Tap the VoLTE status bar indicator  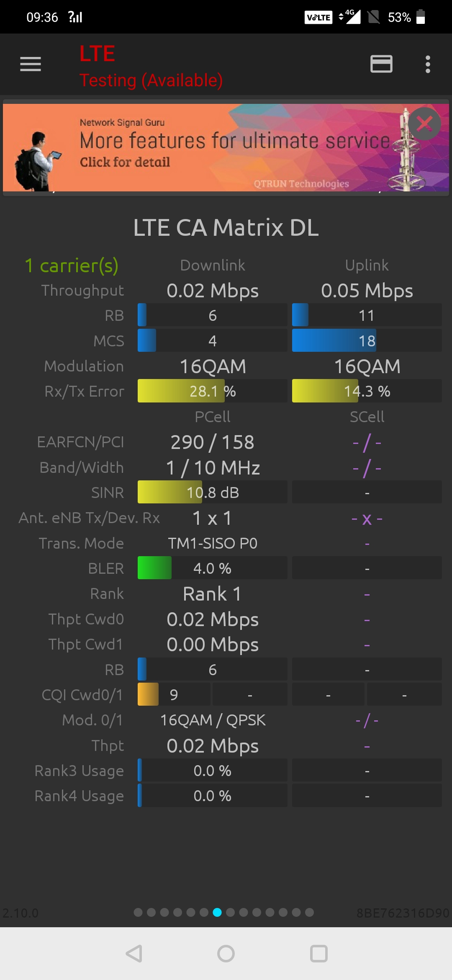pyautogui.click(x=318, y=17)
